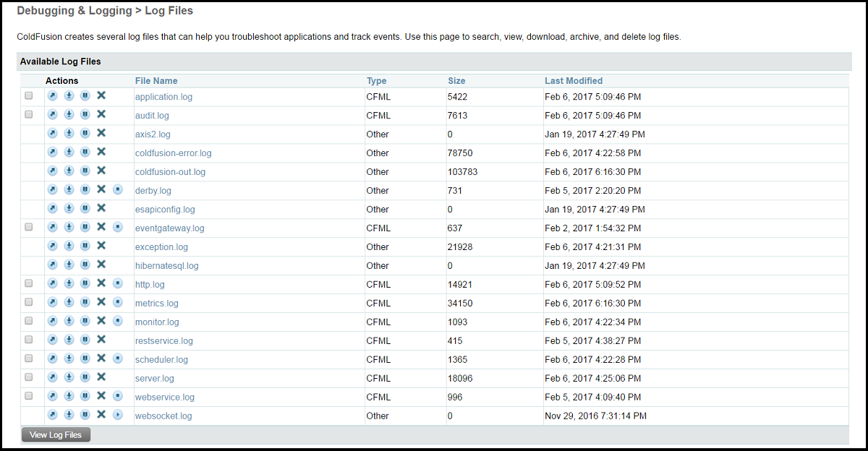The width and height of the screenshot is (868, 451).
Task: Check the restservice.log checkbox
Action: tap(29, 340)
